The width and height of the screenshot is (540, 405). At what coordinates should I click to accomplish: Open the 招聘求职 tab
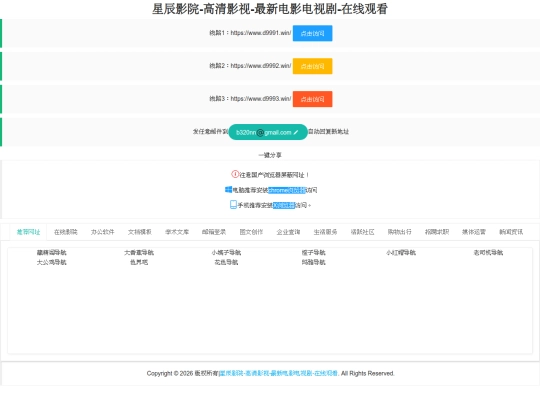click(x=437, y=232)
